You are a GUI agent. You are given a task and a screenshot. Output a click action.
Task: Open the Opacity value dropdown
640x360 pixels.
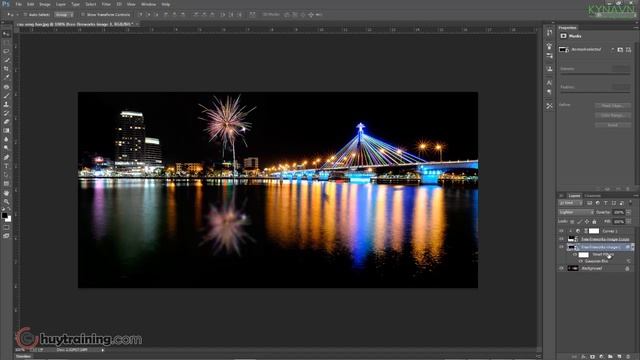tap(629, 212)
